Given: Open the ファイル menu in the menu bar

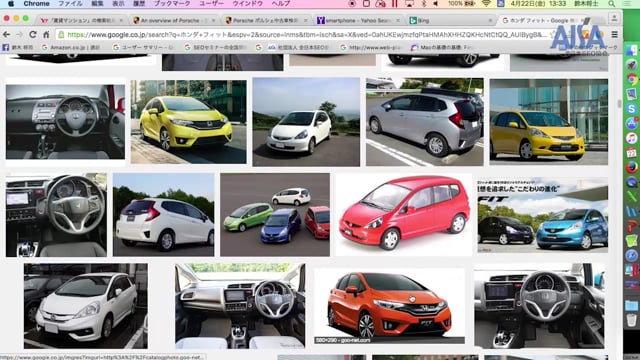Looking at the screenshot, I should coord(69,4).
